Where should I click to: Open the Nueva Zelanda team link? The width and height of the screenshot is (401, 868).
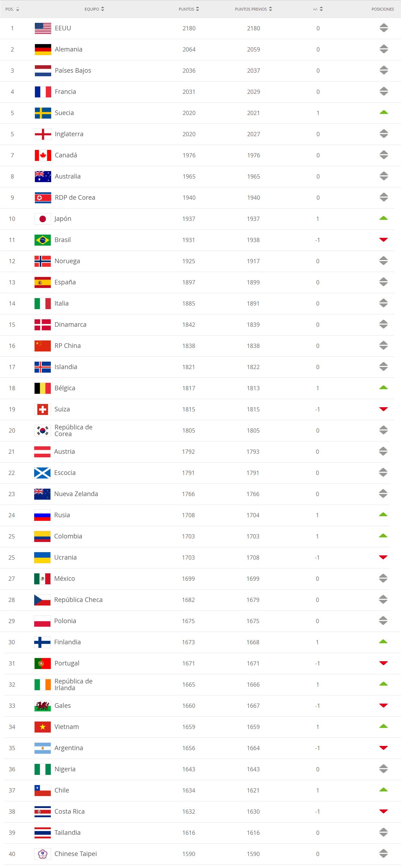76,494
